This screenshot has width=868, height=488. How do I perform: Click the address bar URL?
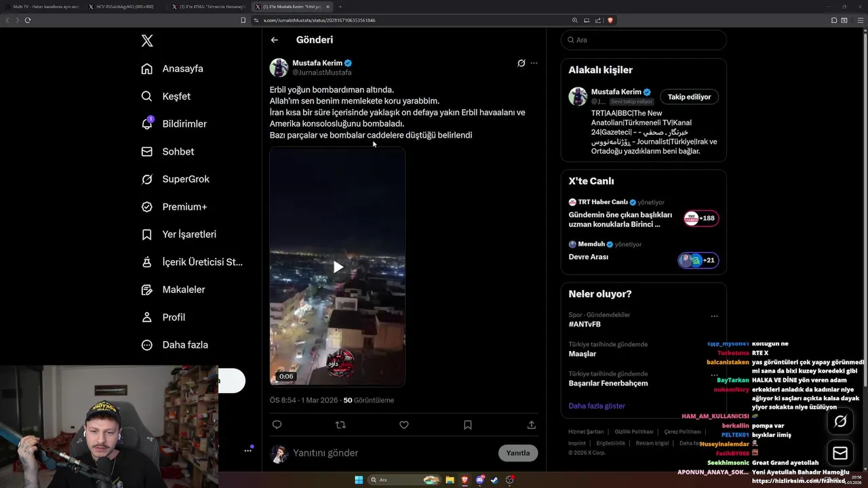coord(319,20)
